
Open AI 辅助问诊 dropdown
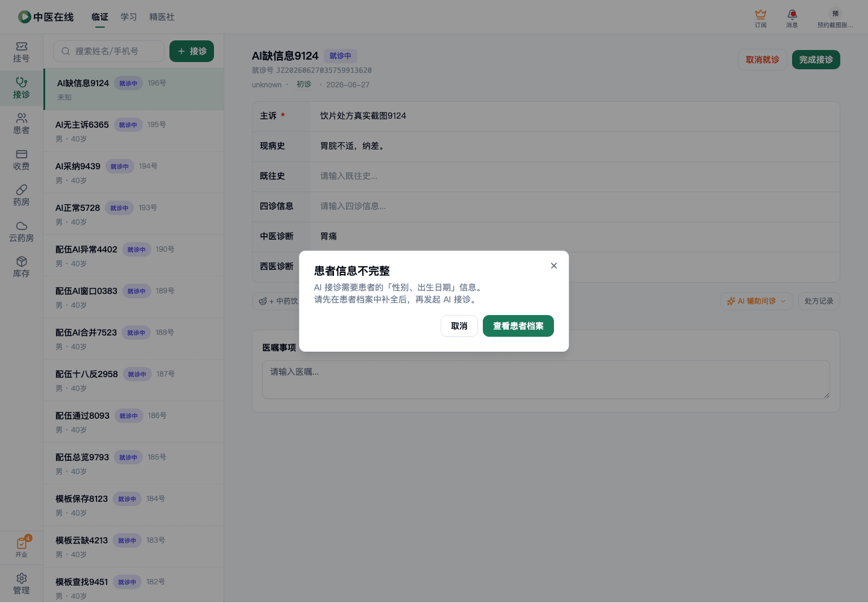[756, 301]
